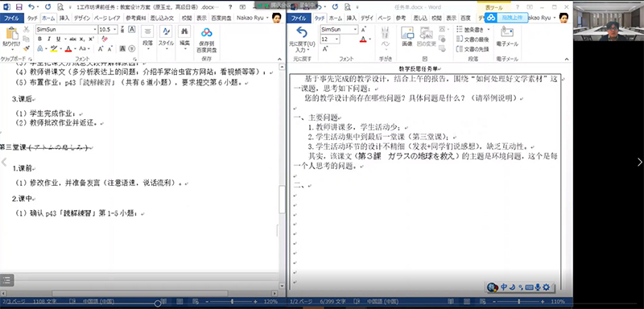Click IME microphone icon in floating toolbar

click(x=537, y=287)
